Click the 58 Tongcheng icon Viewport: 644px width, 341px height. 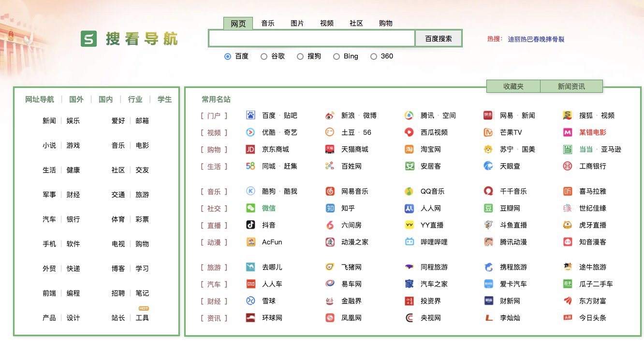250,166
